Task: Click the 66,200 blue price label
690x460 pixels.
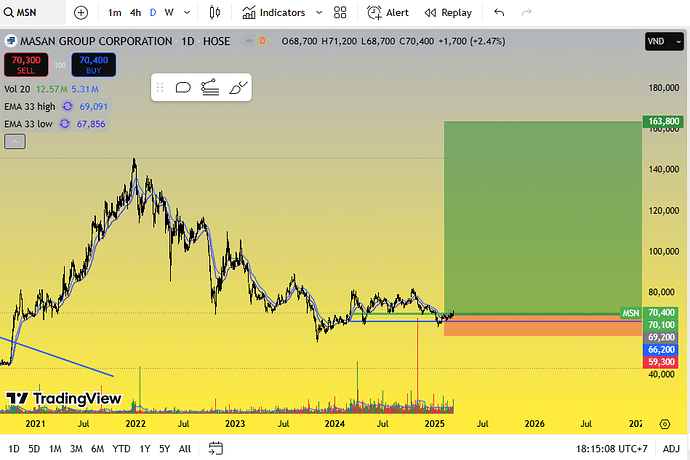Action: (x=661, y=350)
